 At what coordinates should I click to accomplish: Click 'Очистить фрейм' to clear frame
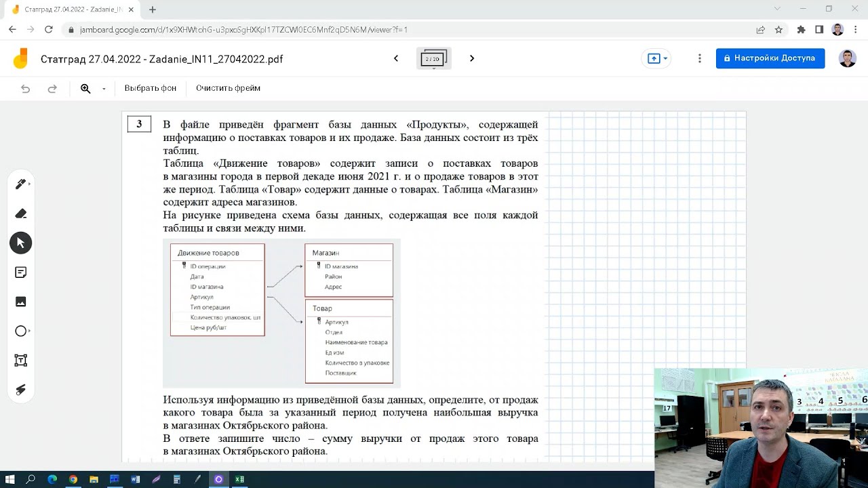228,88
